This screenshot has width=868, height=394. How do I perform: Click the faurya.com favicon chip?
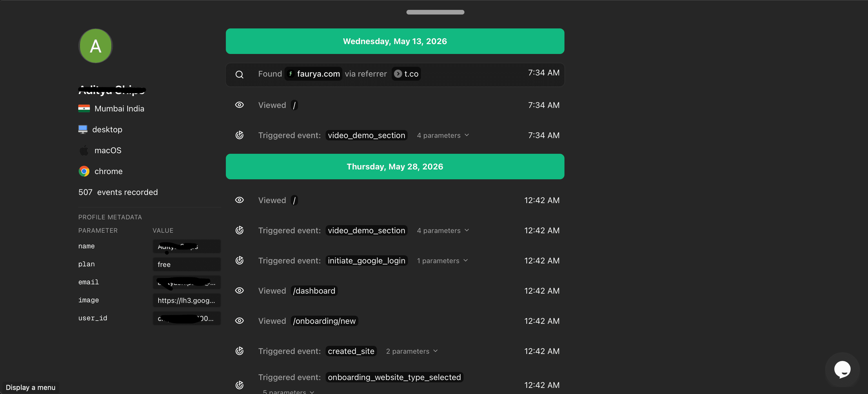[313, 74]
